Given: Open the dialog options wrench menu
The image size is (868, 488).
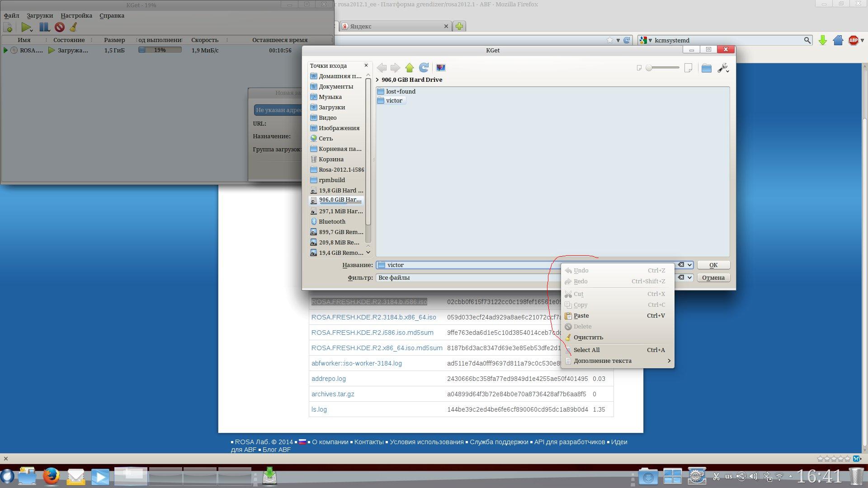Looking at the screenshot, I should tap(722, 68).
